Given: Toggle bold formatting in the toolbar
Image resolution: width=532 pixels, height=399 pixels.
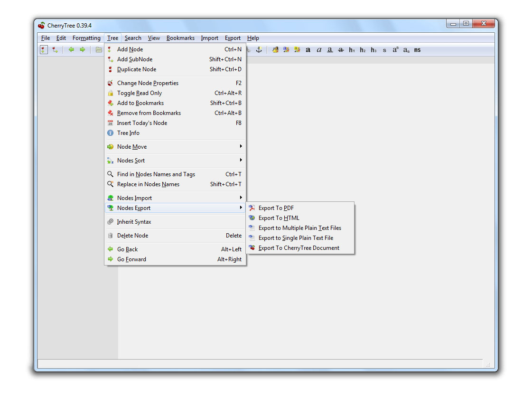Looking at the screenshot, I should (x=308, y=50).
